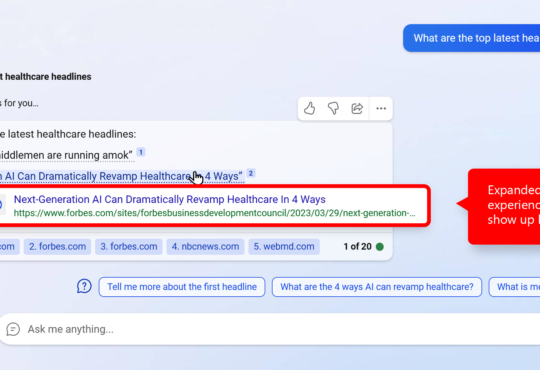The height and width of the screenshot is (370, 540).
Task: Open 'AI Can Dramatically Revamp Healthcare' headline link
Action: [121, 176]
